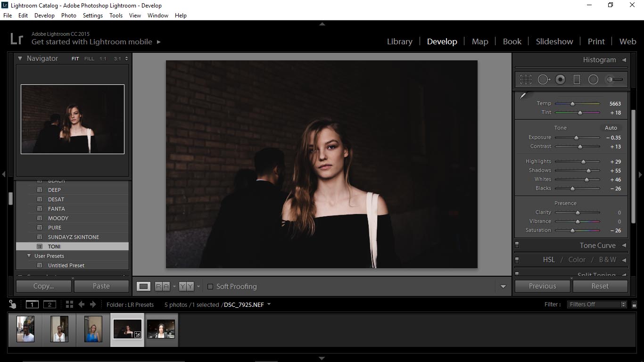Click the Auto tone button

611,128
